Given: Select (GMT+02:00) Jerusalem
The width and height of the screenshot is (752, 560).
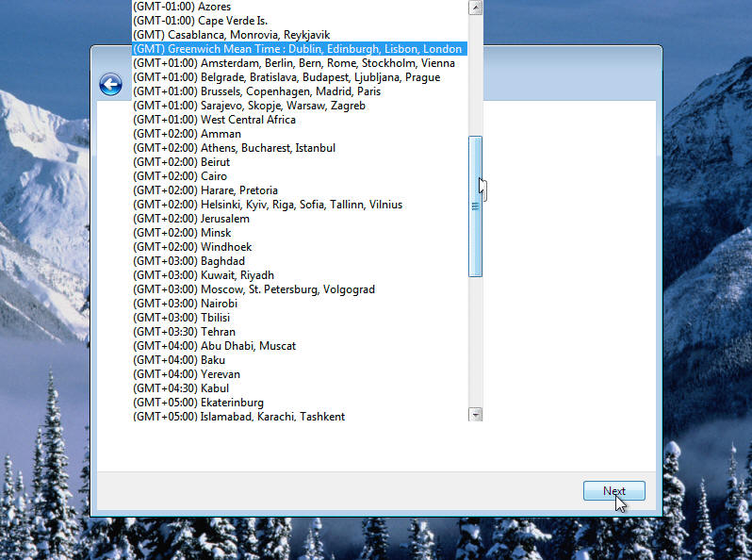Looking at the screenshot, I should coord(300,219).
